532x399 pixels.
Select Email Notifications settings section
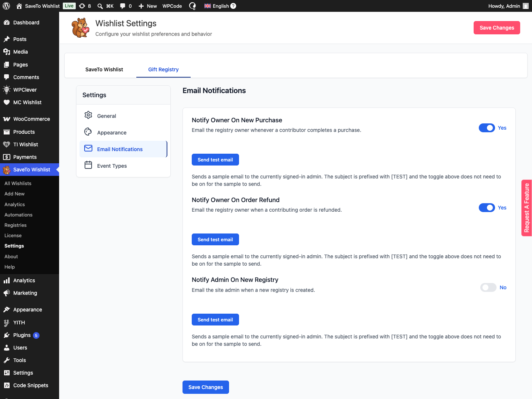(x=123, y=149)
